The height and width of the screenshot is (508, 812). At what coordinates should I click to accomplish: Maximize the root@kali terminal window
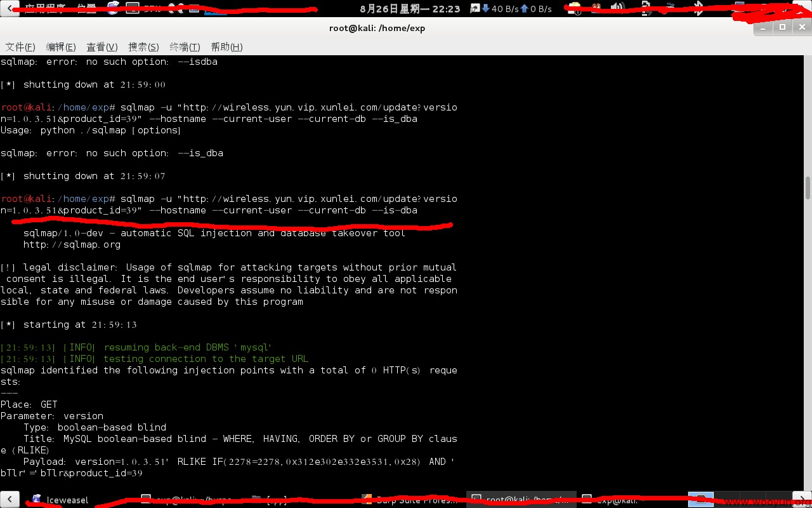(x=782, y=27)
